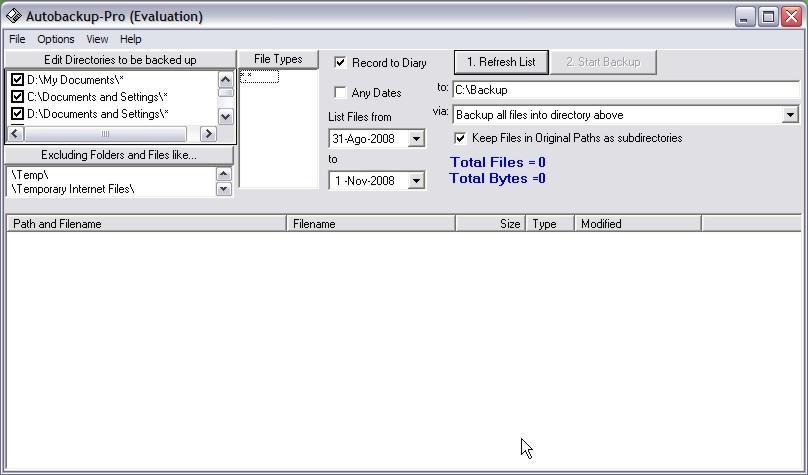Maximize the Autobackup-Pro window

768,17
